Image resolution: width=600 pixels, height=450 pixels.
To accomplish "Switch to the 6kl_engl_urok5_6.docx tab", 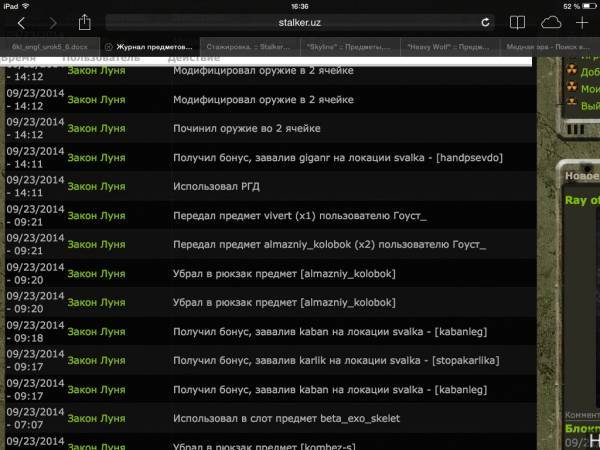I will (x=48, y=47).
